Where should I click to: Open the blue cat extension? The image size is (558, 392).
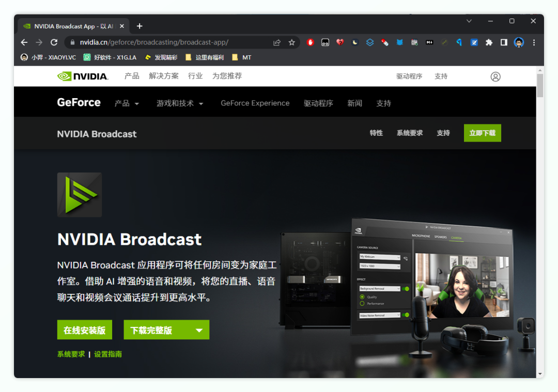[399, 43]
